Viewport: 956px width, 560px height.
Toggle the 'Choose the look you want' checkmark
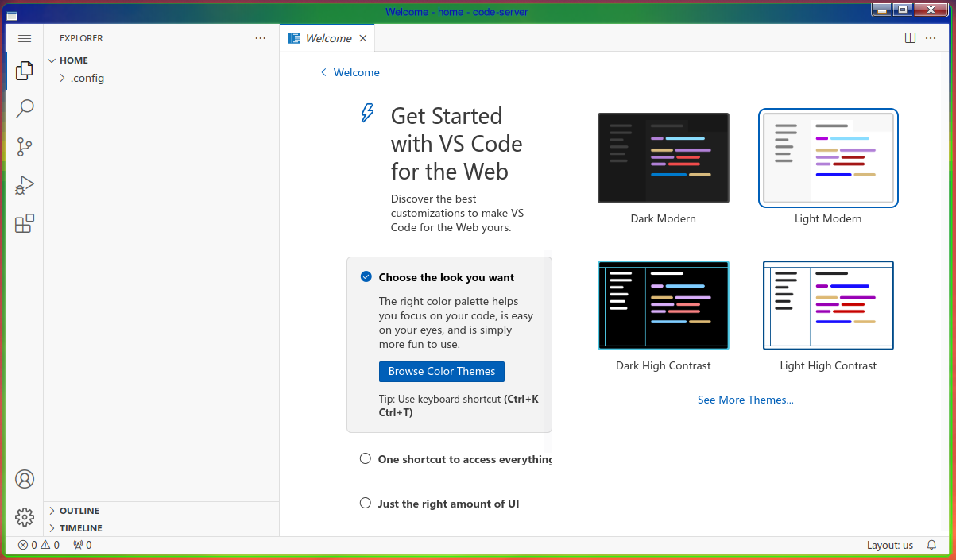[x=366, y=277]
